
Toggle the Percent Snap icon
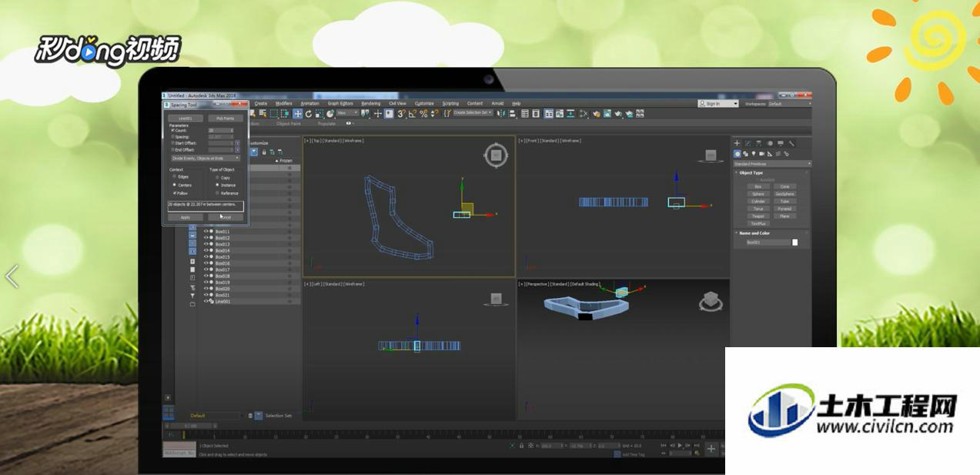423,113
